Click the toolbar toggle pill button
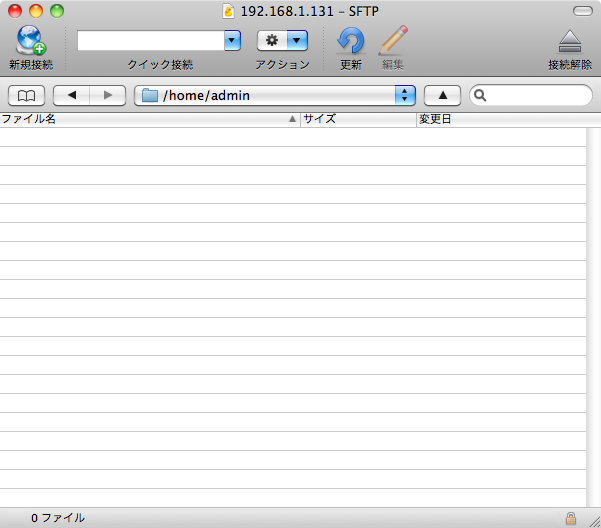Image resolution: width=601 pixels, height=528 pixels. click(x=581, y=11)
